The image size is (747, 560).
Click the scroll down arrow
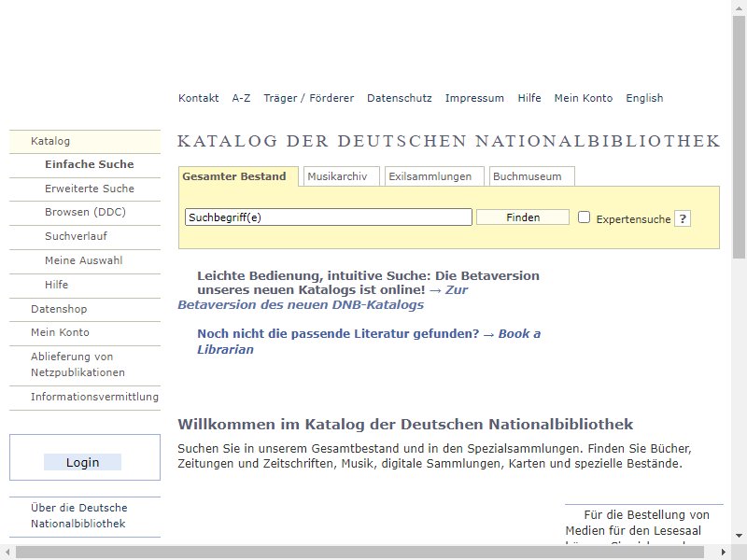[x=739, y=536]
